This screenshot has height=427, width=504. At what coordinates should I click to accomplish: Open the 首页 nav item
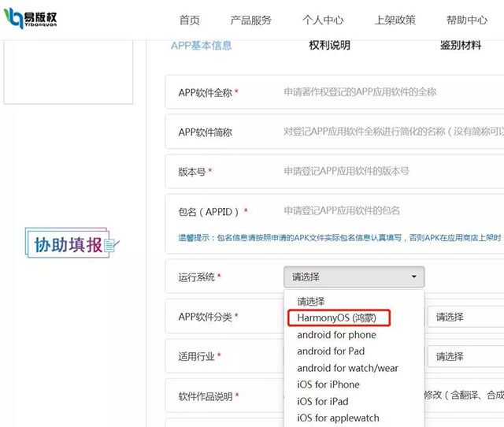tap(189, 20)
